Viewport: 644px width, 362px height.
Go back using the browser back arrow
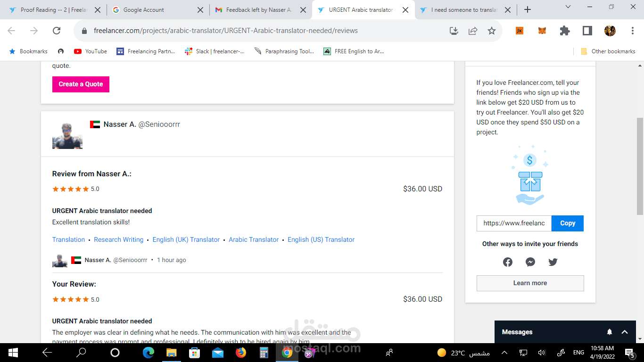(11, 31)
